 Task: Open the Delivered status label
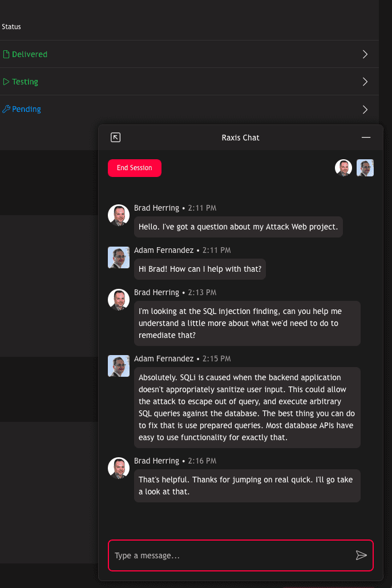[x=30, y=55]
